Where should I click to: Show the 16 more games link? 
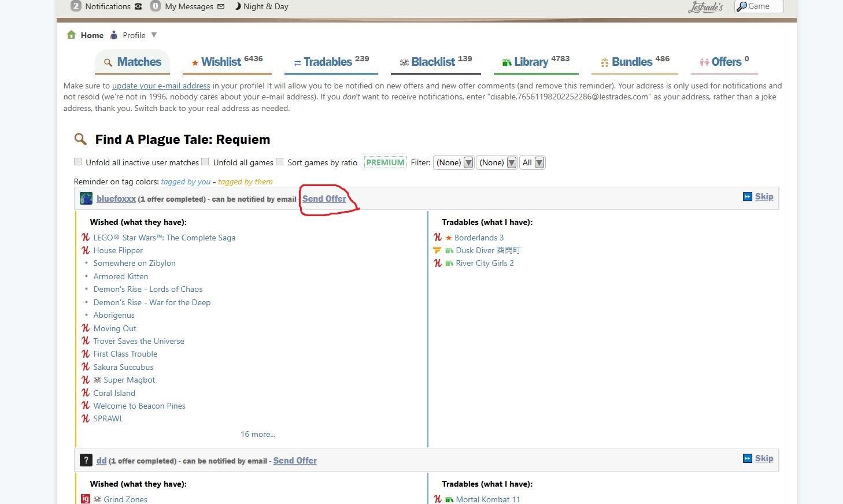point(258,434)
